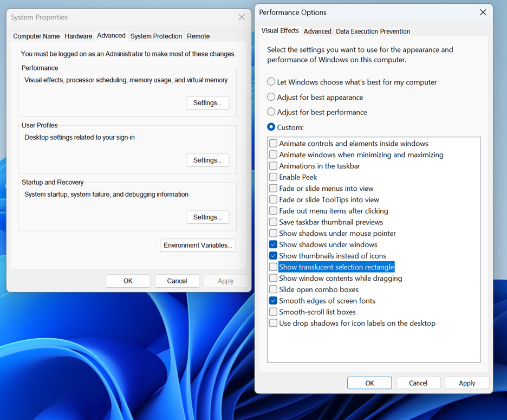The height and width of the screenshot is (420, 507).
Task: Check Show translucent selection rectangle
Action: [x=273, y=267]
